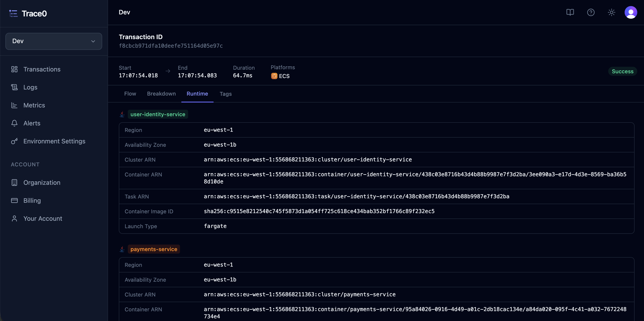Click the Environment Settings key icon
Viewport: 644px width, 321px height.
(14, 141)
